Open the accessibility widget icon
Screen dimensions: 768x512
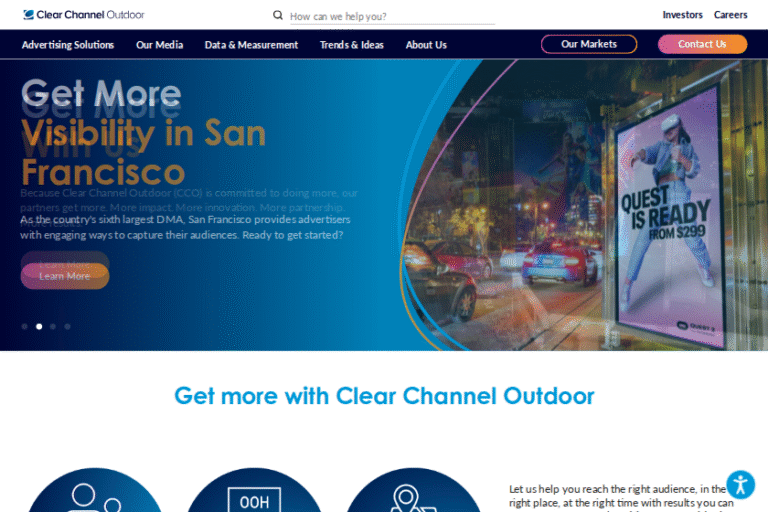pyautogui.click(x=740, y=485)
